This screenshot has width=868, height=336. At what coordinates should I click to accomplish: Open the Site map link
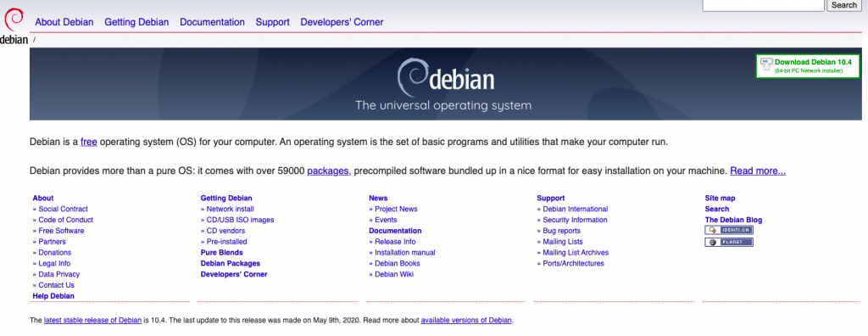coord(721,198)
